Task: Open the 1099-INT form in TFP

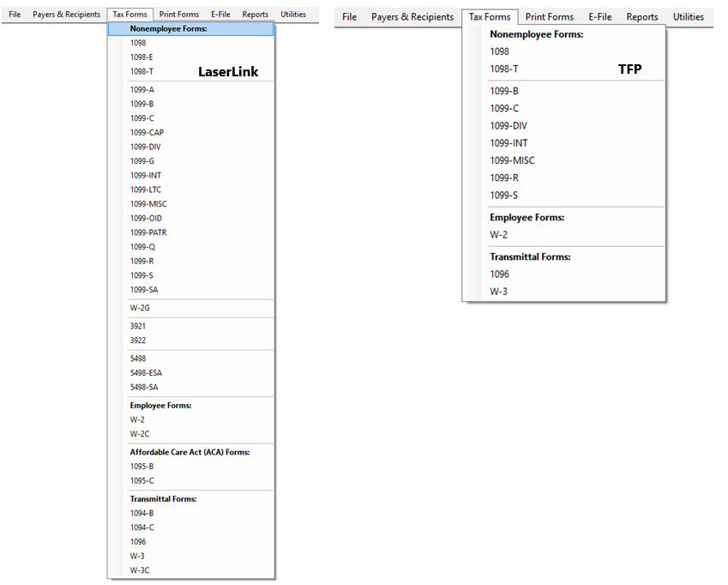Action: (x=508, y=142)
